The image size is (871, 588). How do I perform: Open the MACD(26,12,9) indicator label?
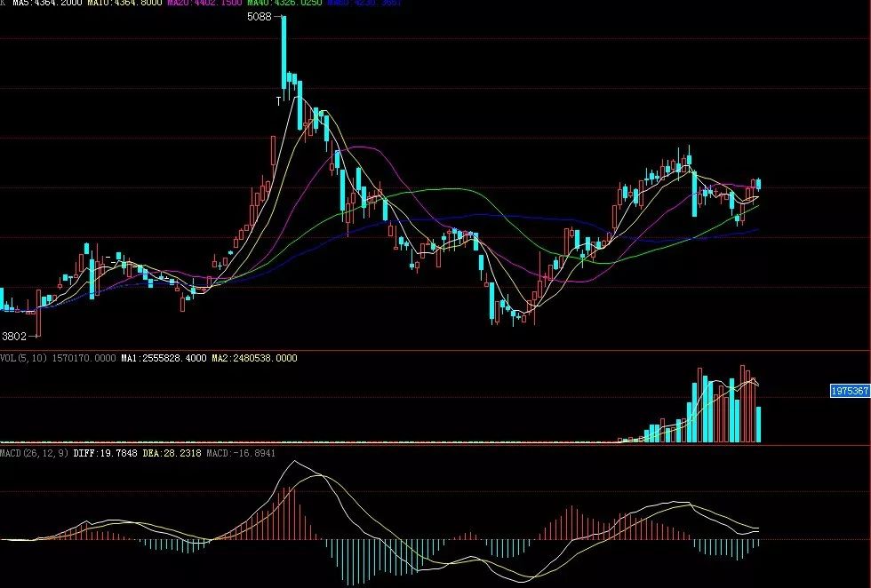click(x=35, y=453)
